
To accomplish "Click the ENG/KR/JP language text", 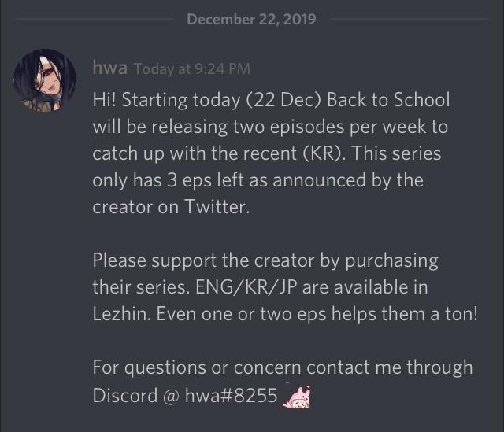I will [x=246, y=287].
